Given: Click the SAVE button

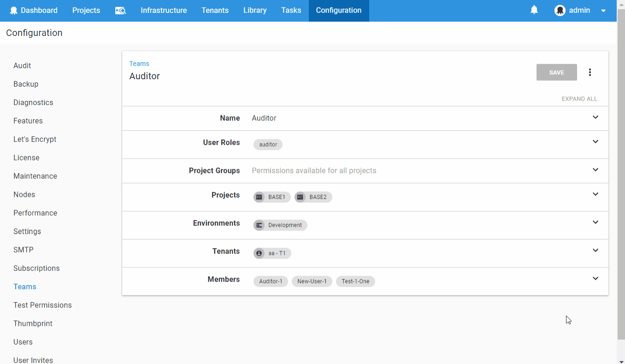Looking at the screenshot, I should [556, 72].
